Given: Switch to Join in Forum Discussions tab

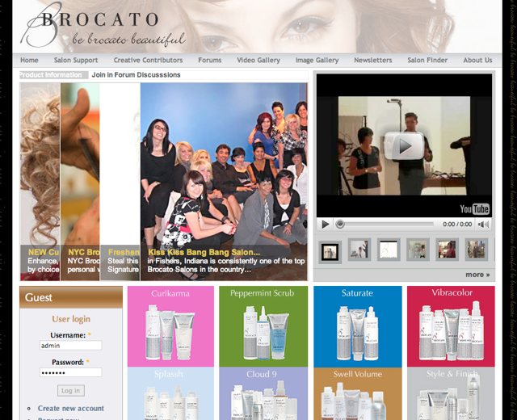Looking at the screenshot, I should point(136,75).
